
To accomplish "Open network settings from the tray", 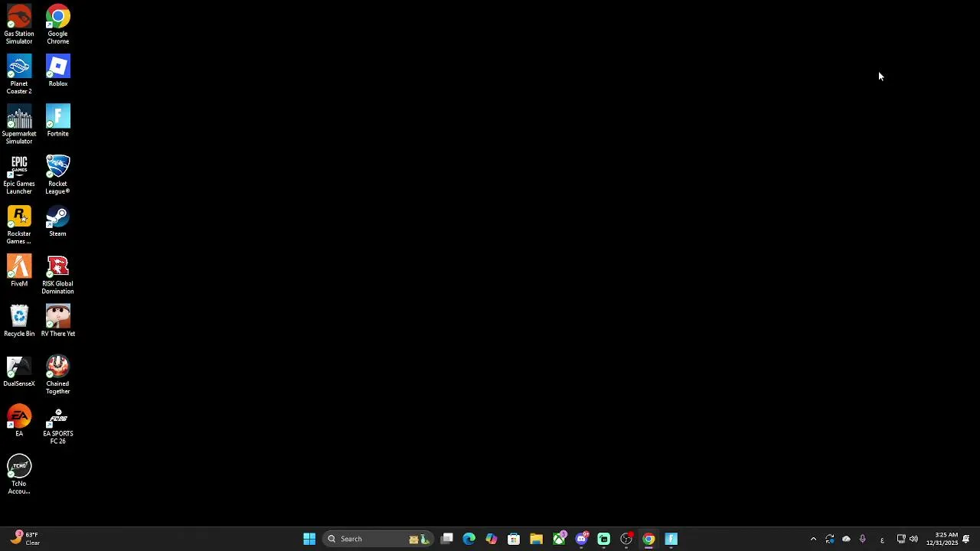I will click(x=901, y=539).
